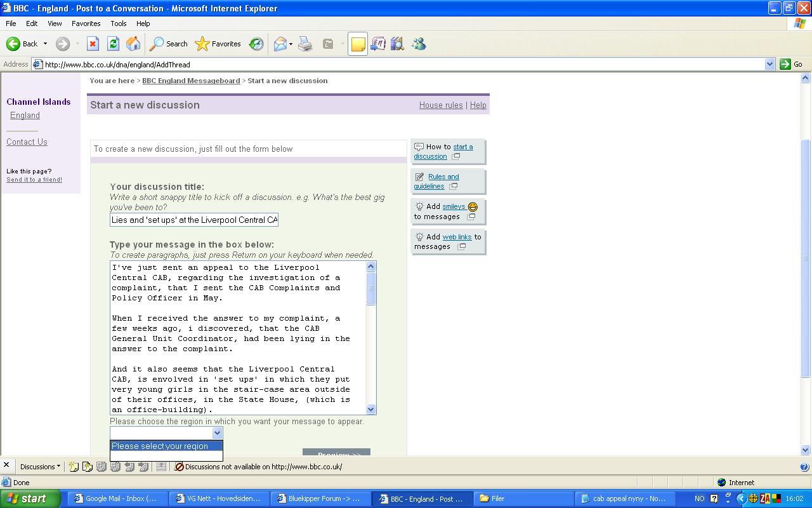Screen dimensions: 812x508
Task: Click the Show/Hide Discussion Pane icon
Action: tap(161, 467)
